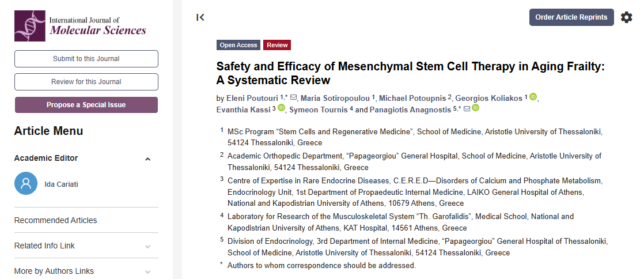Open author link Georgios Koliakos

pyautogui.click(x=488, y=99)
